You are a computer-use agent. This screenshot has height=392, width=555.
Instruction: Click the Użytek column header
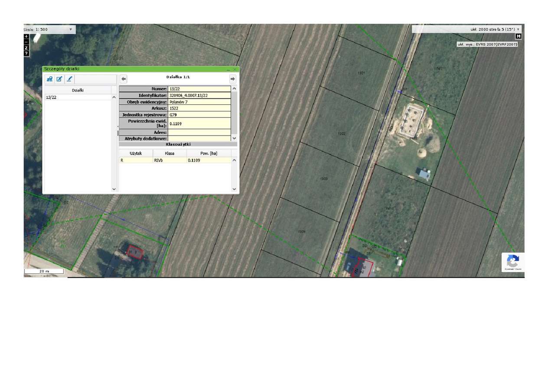(136, 153)
